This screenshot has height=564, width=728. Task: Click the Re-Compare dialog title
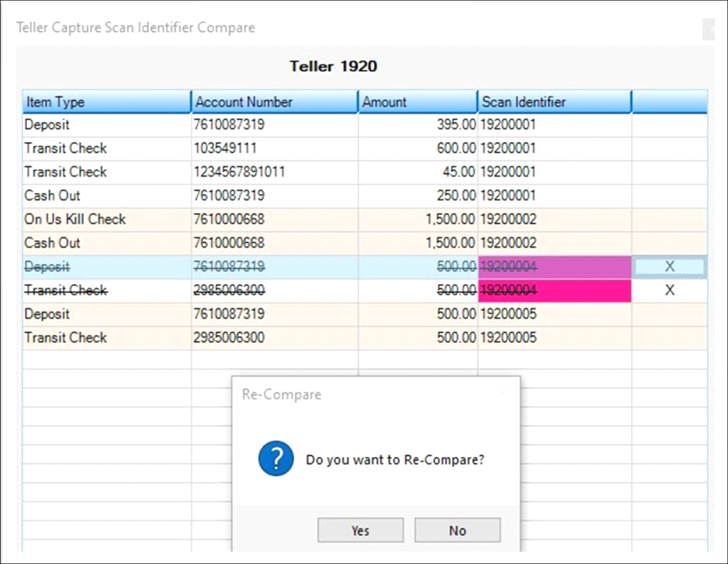point(281,394)
